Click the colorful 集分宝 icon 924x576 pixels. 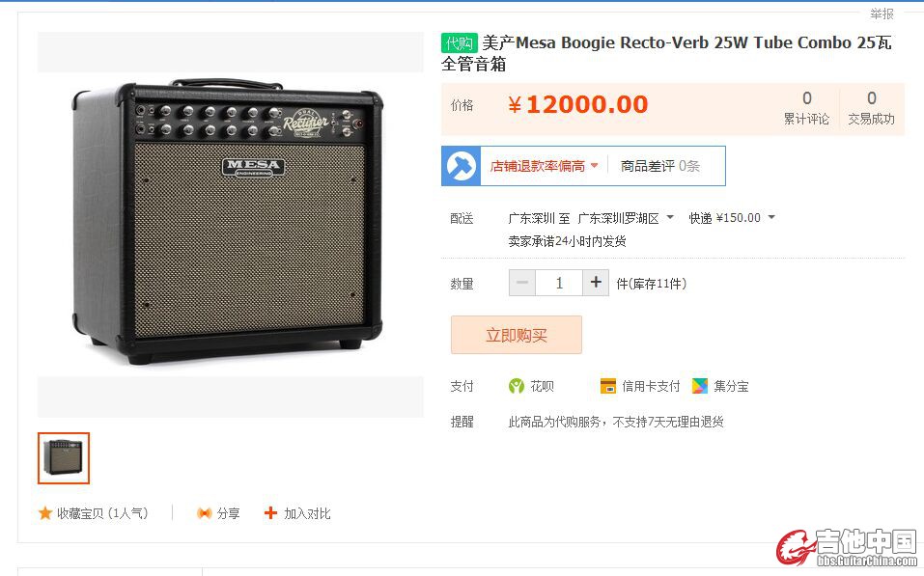(700, 386)
